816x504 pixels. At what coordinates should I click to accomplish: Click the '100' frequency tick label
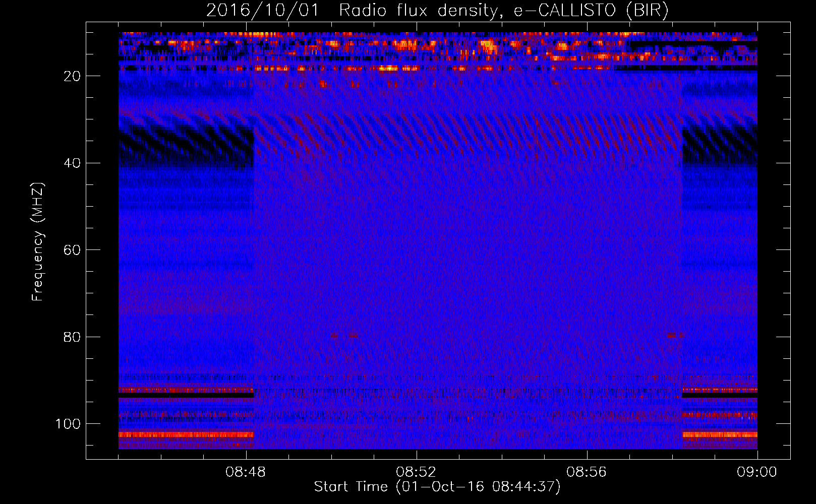[x=68, y=424]
